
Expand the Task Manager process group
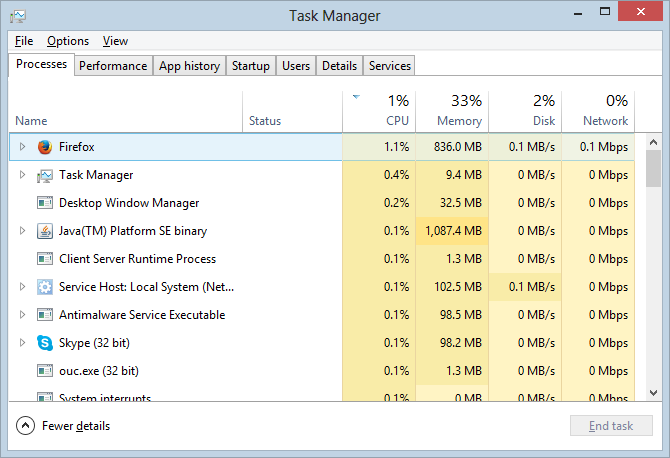click(x=22, y=175)
